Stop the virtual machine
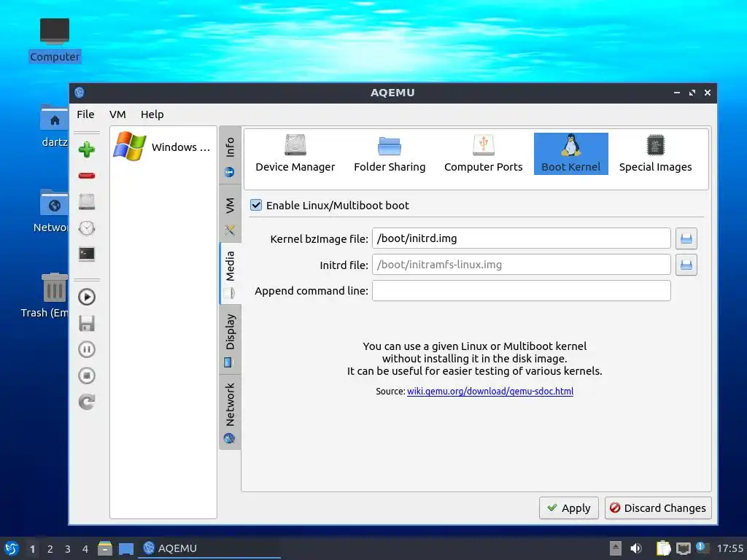 coord(87,376)
